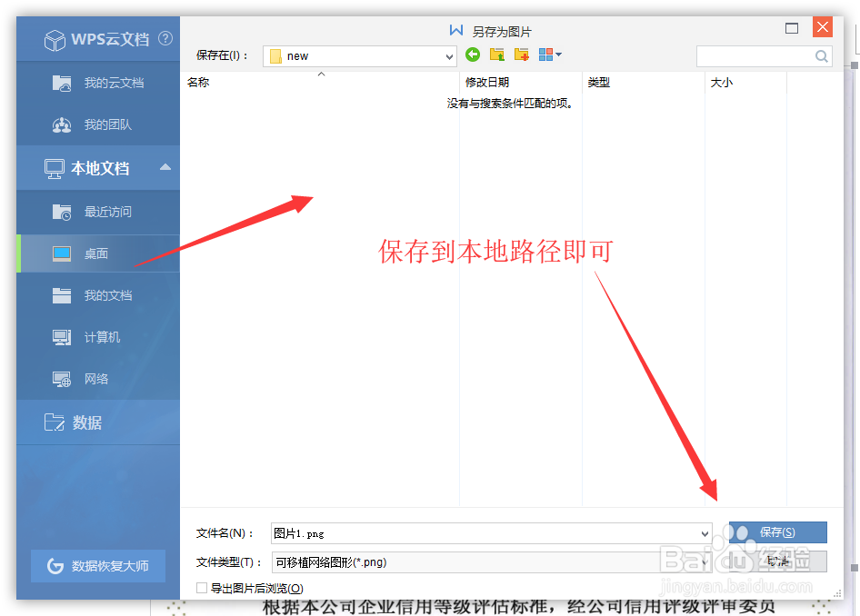Viewport: 860px width, 616px height.
Task: Expand the 文件名 dropdown arrow
Action: [705, 533]
